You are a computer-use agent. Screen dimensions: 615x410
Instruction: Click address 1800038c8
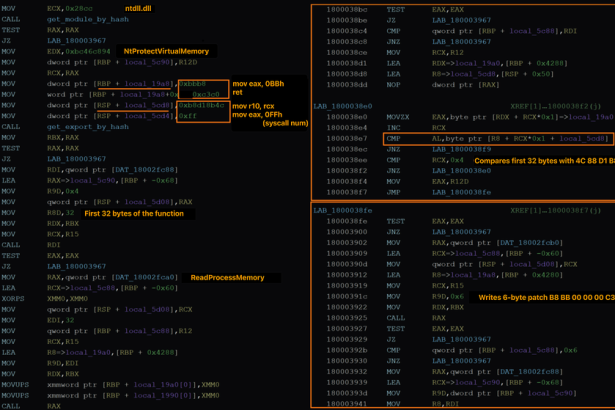347,42
